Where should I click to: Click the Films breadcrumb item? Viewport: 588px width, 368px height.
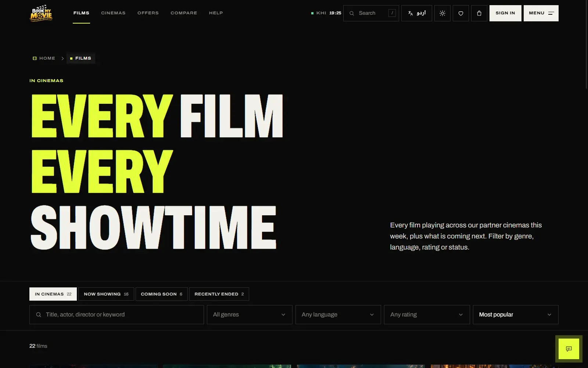[x=81, y=58]
